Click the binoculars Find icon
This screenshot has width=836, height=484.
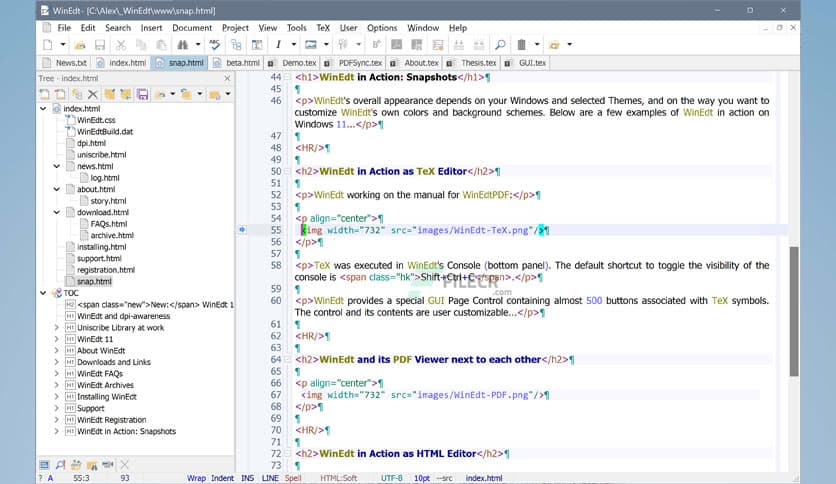[x=182, y=45]
